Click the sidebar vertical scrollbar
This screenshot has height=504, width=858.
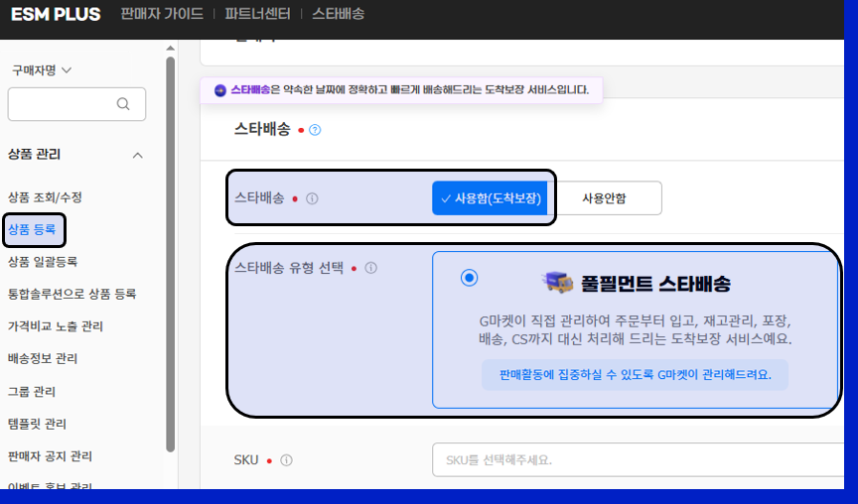(171, 254)
